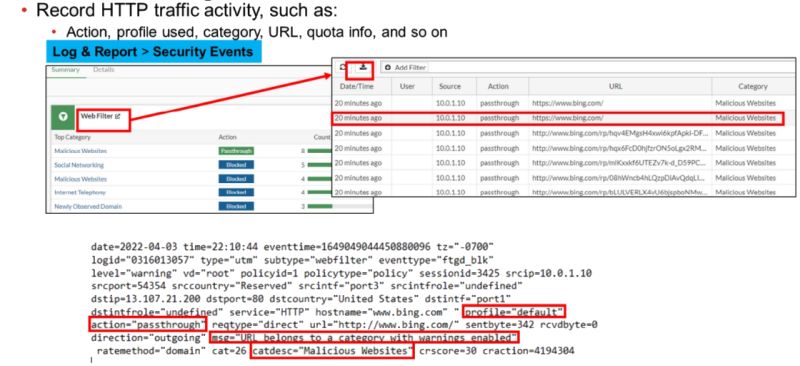
Task: Click the green Passthrough action badge
Action: click(x=236, y=151)
